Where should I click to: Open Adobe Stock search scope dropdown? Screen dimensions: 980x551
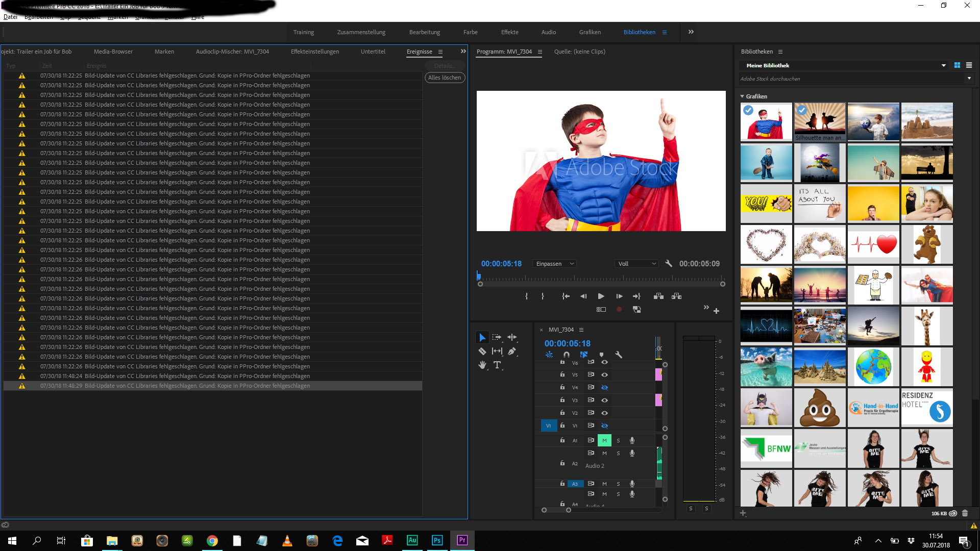[969, 79]
